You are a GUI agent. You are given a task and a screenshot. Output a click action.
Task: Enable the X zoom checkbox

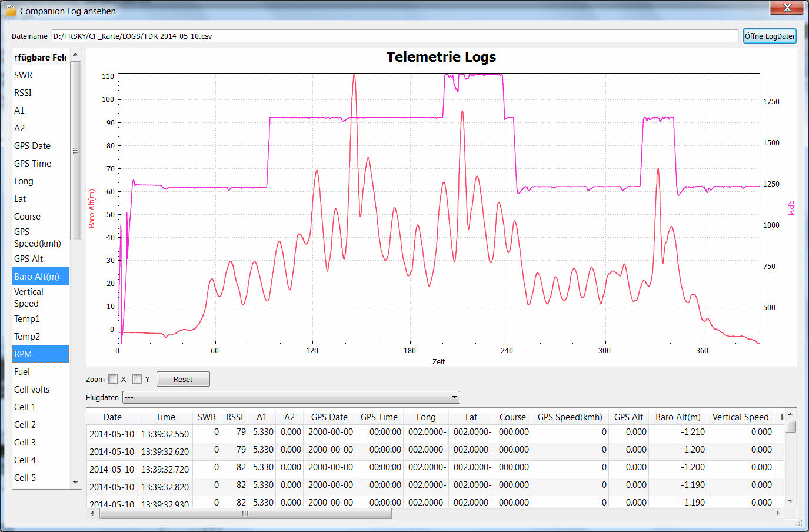[x=113, y=379]
